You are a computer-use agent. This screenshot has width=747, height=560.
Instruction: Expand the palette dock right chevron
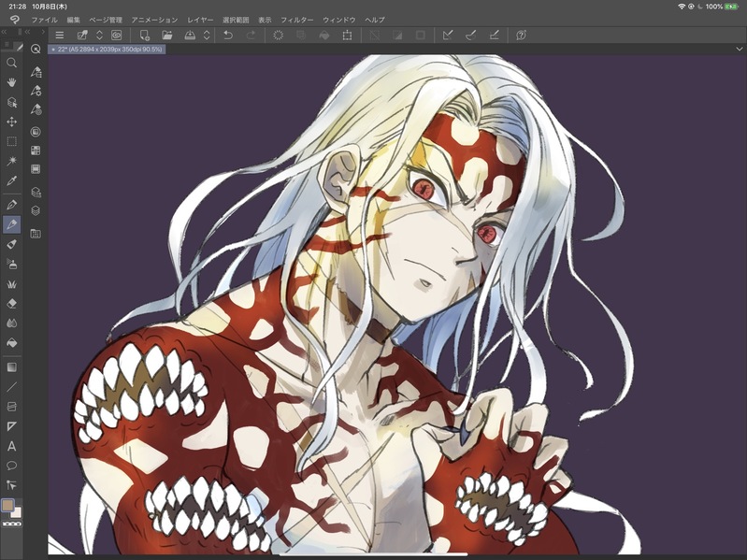(43, 32)
